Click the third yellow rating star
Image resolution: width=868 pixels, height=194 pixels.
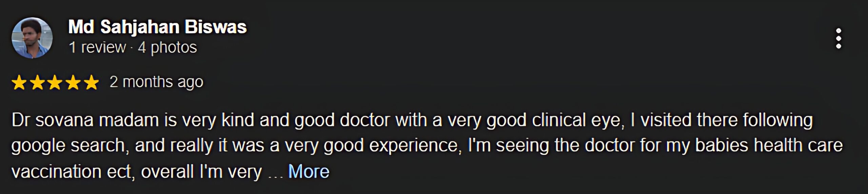pos(55,82)
